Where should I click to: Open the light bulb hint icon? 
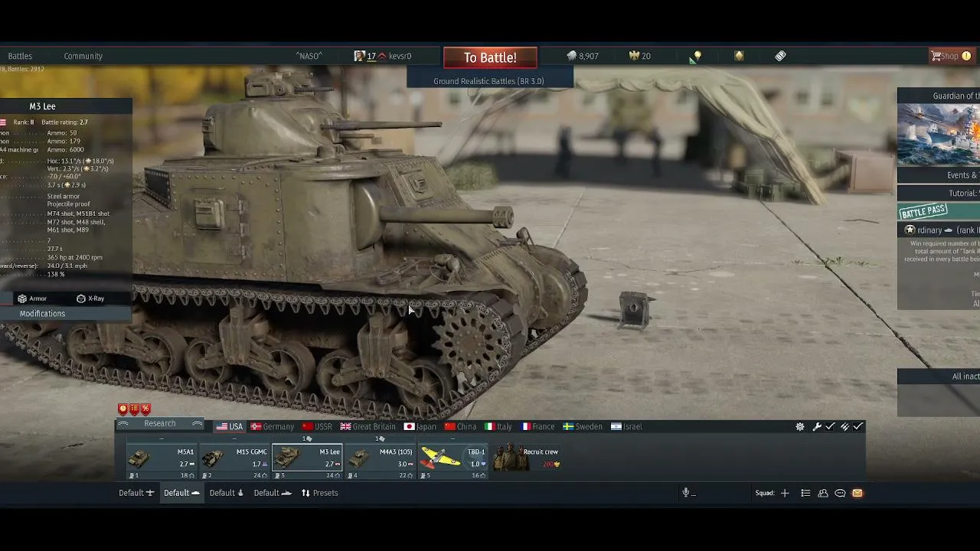pyautogui.click(x=697, y=56)
